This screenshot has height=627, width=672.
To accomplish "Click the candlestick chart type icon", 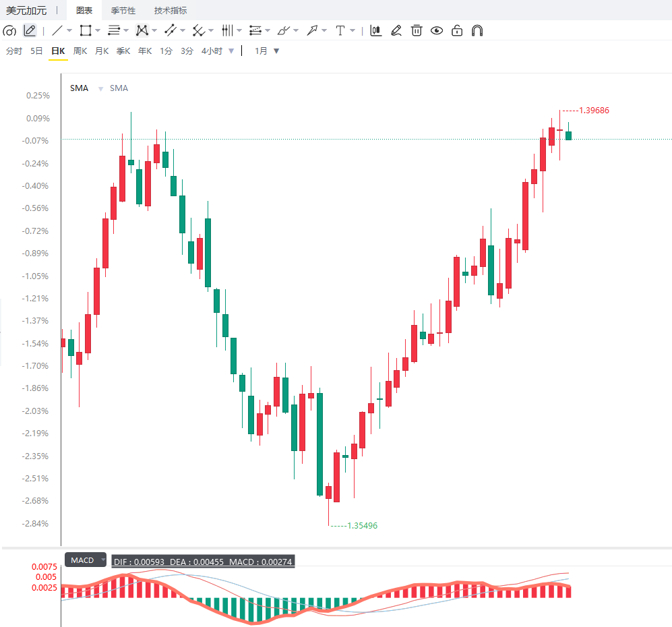I will click(376, 31).
